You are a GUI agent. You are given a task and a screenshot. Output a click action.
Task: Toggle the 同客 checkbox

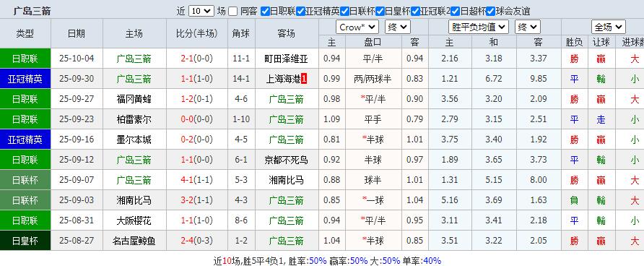point(233,11)
